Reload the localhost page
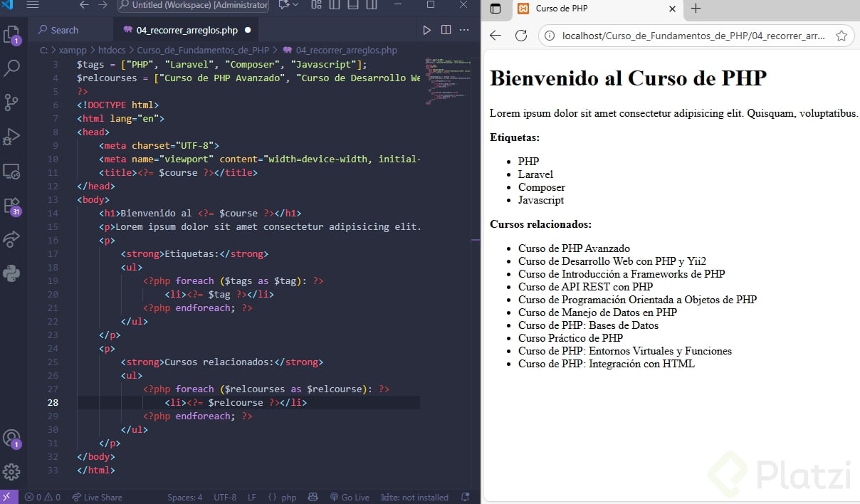The width and height of the screenshot is (860, 504). [521, 36]
